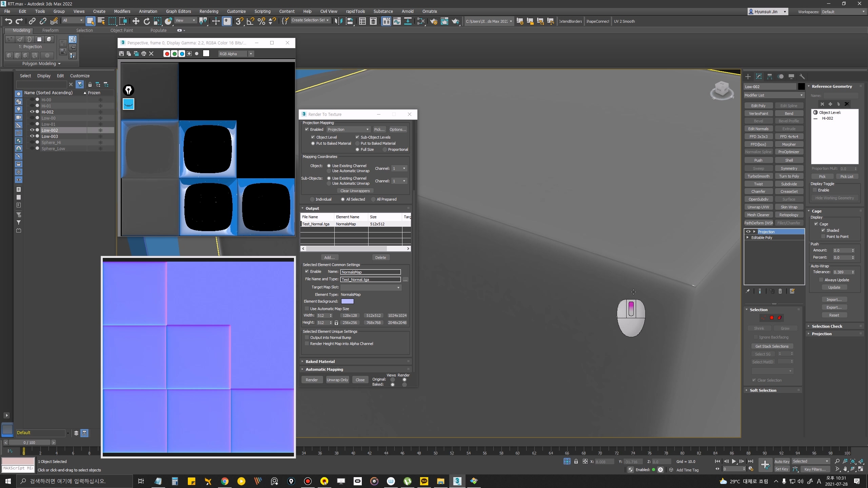This screenshot has width=868, height=488.
Task: Select the Individual radio button
Action: click(x=312, y=199)
